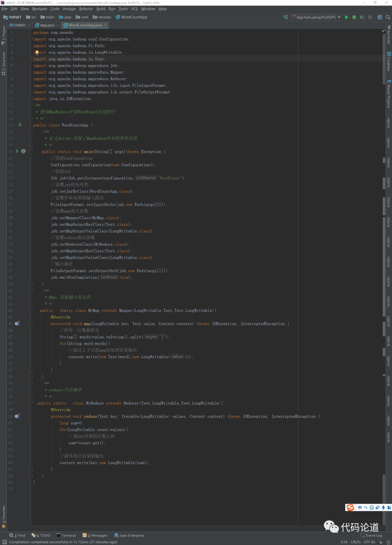Screen dimensions: 392x545
Task: Go to overridden map method gutter icon
Action: (17, 323)
